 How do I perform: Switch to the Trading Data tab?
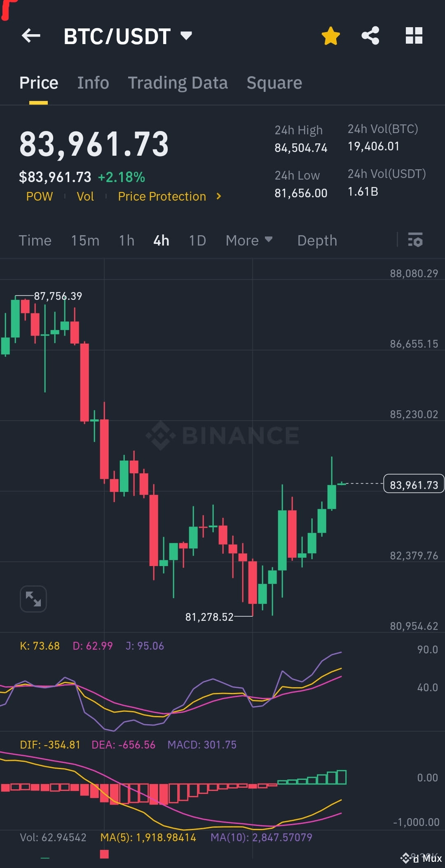(178, 82)
